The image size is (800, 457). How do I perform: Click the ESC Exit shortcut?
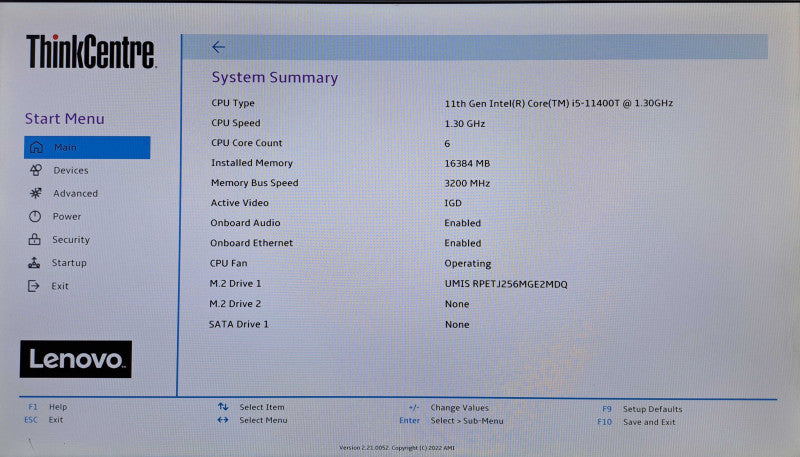pyautogui.click(x=44, y=420)
